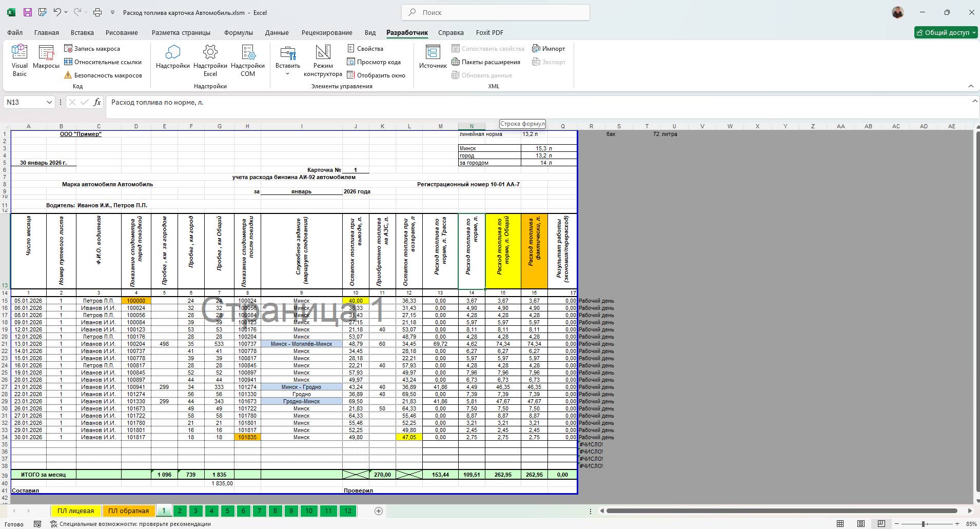The image size is (980, 529).
Task: Open Безопасность макросов settings
Action: [x=103, y=75]
